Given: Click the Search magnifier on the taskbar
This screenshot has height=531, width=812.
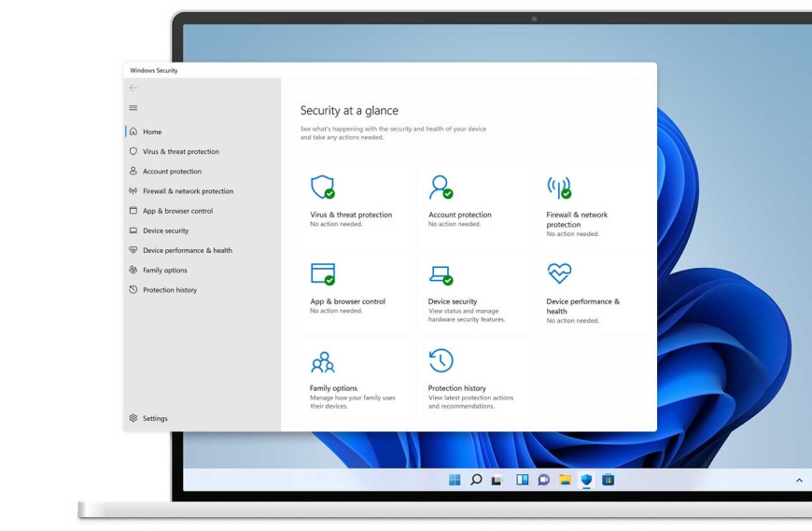Looking at the screenshot, I should (x=476, y=480).
